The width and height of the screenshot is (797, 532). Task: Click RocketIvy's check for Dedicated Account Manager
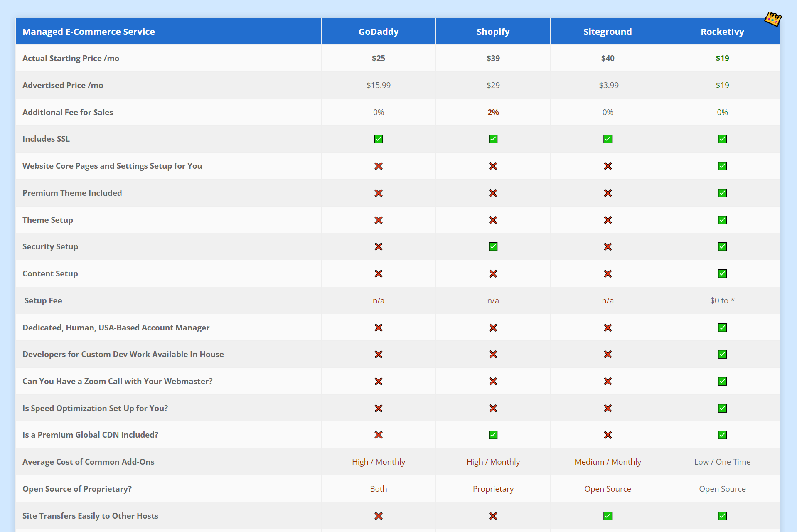click(723, 328)
